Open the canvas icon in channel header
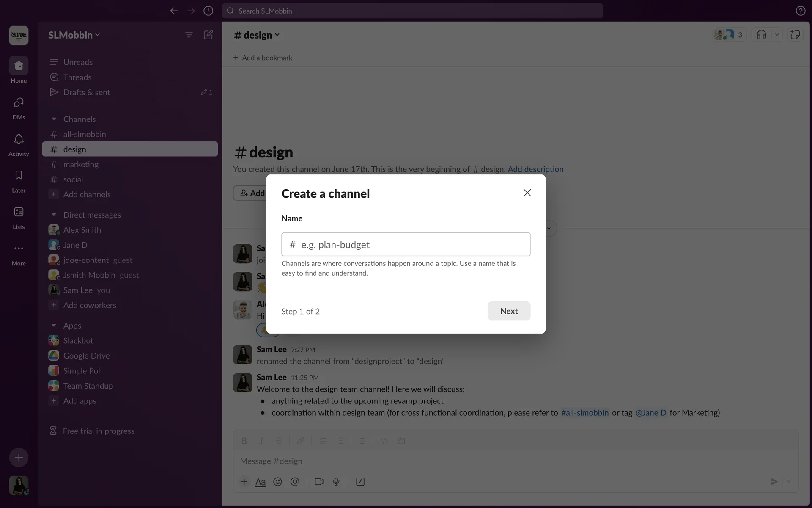The image size is (812, 508). tap(795, 35)
